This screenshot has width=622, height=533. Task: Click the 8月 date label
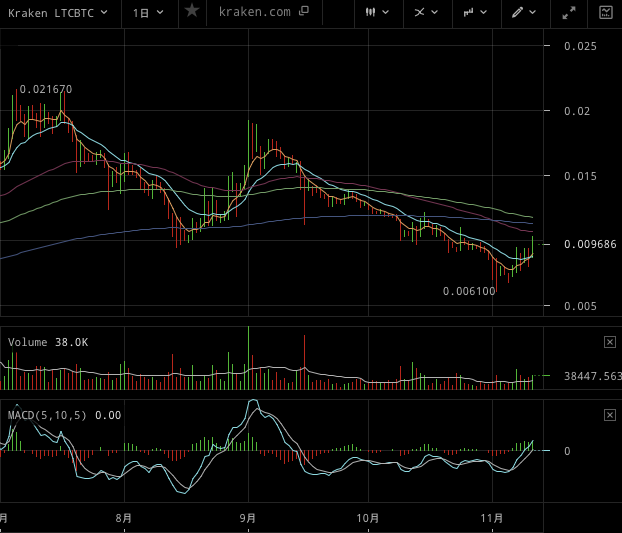(x=124, y=518)
